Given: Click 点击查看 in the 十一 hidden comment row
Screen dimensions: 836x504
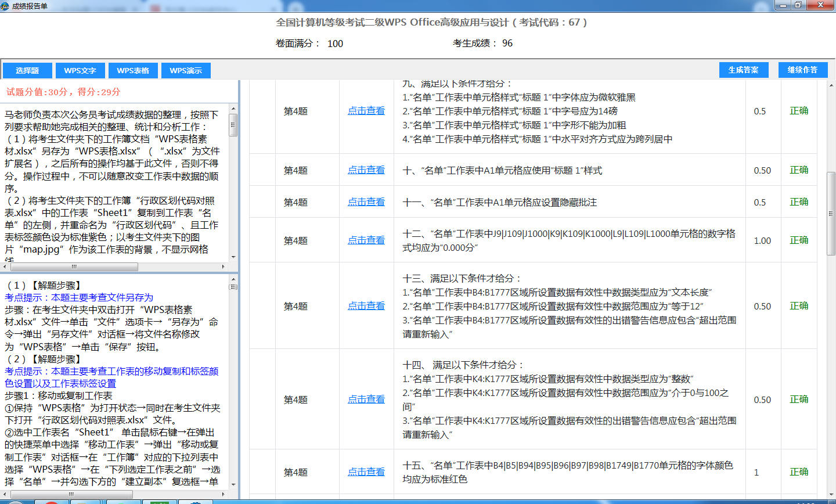Looking at the screenshot, I should tap(366, 202).
